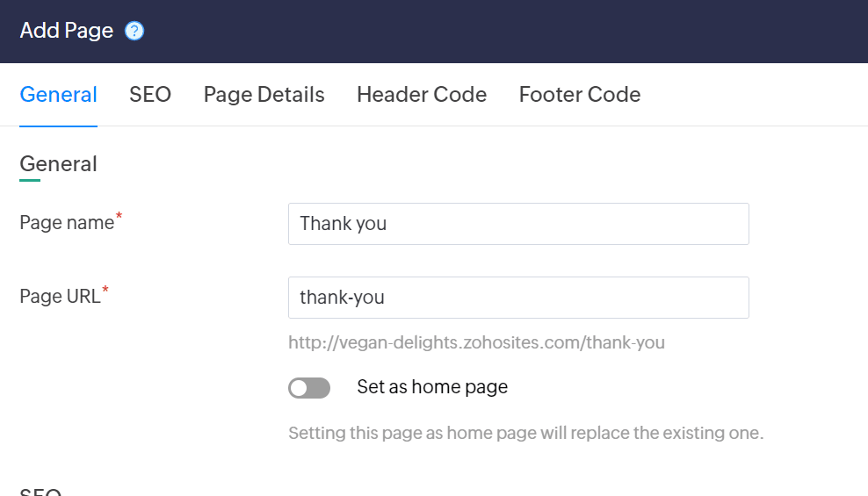Enable the Set as home page toggle

(309, 388)
